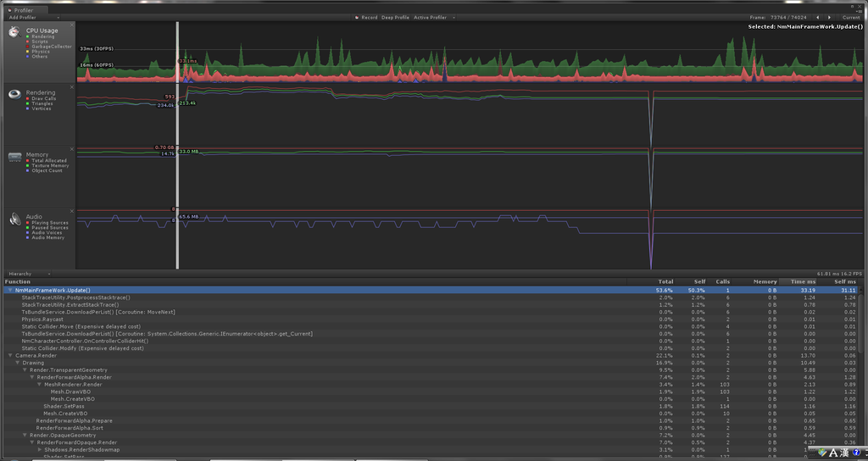
Task: Collapse Render.TransparentGeometry row
Action: tap(25, 369)
